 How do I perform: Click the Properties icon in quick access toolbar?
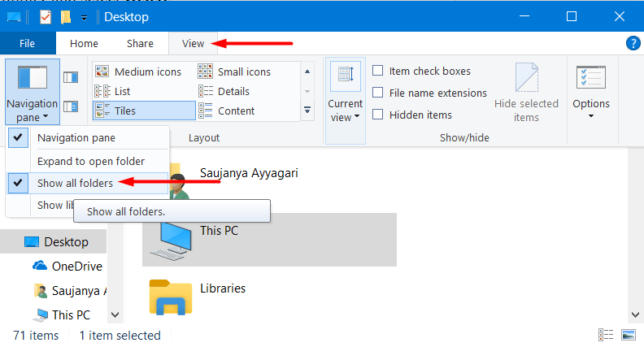(46, 16)
